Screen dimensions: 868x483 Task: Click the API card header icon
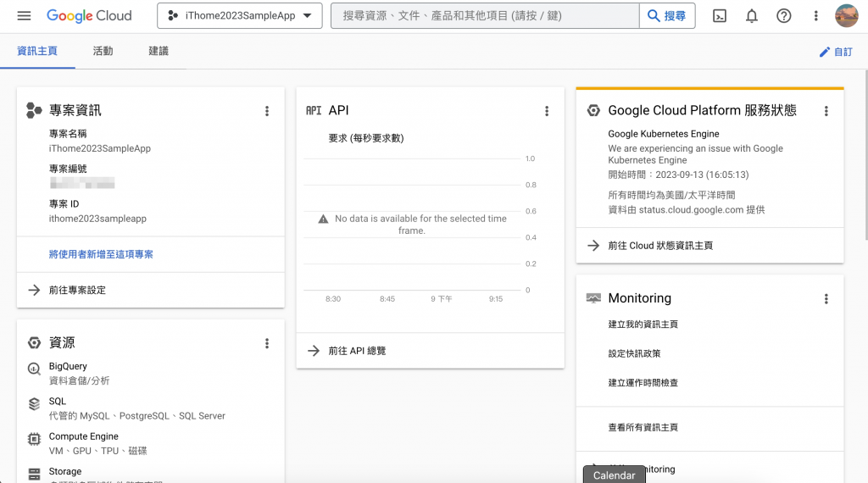click(314, 111)
